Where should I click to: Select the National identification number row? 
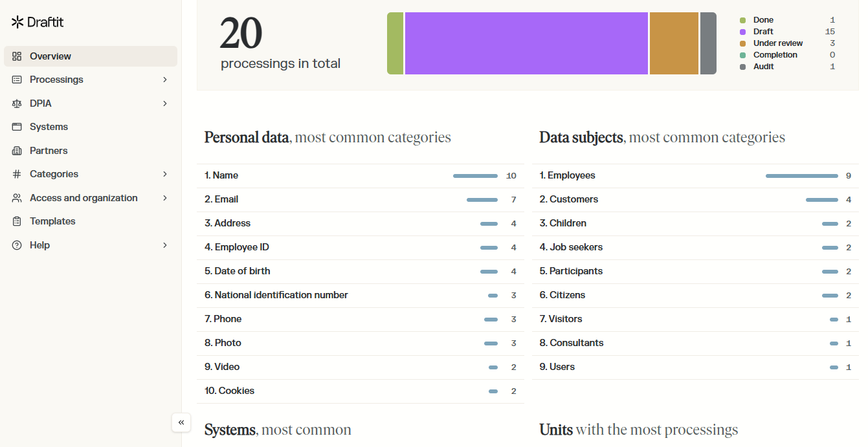(360, 295)
